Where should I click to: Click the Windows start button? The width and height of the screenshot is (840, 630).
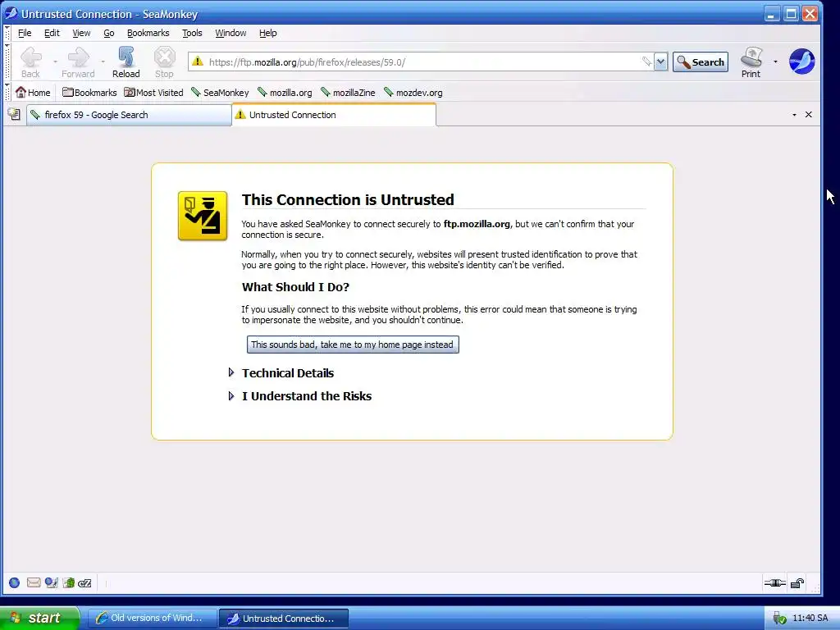pos(39,618)
